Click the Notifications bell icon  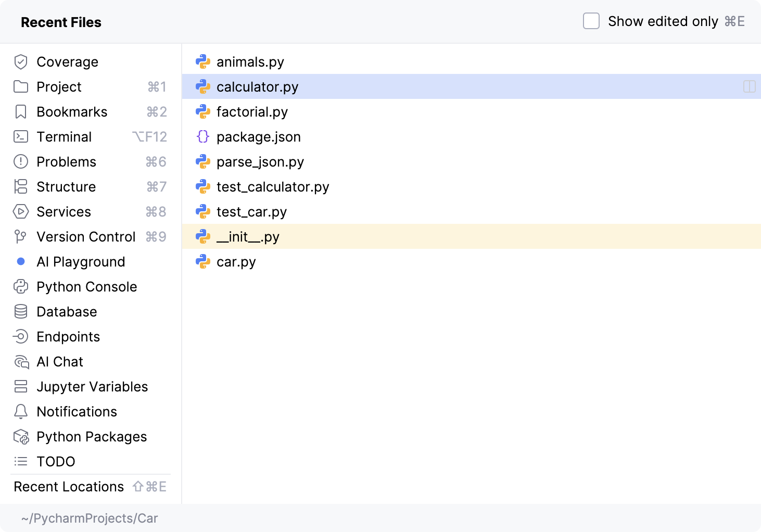(21, 412)
